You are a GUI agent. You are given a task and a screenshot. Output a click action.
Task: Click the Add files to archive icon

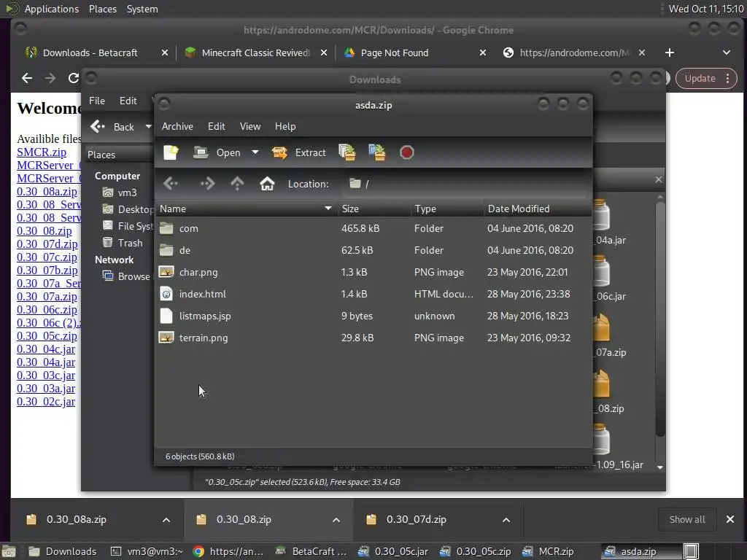pyautogui.click(x=347, y=152)
